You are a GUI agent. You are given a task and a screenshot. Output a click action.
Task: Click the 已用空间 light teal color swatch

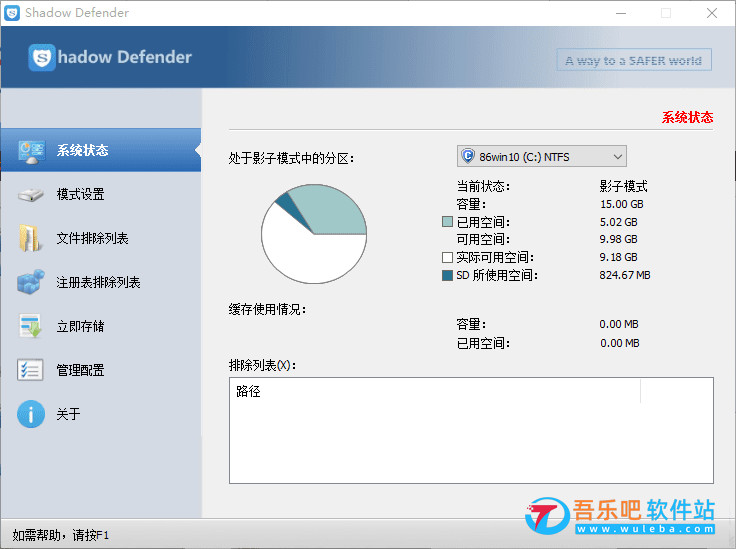click(447, 221)
